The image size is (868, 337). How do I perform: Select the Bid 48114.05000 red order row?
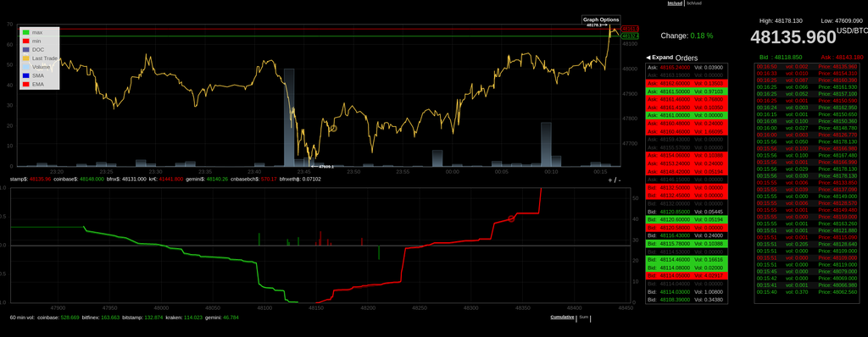(x=687, y=275)
